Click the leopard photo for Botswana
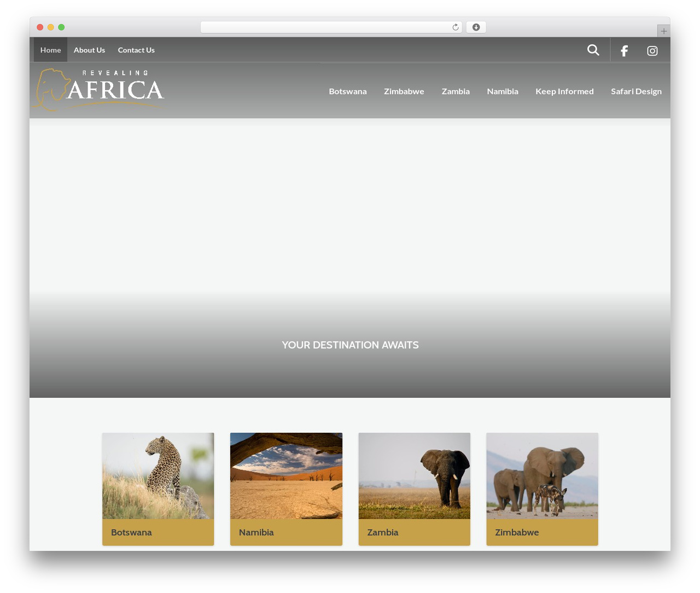Viewport: 700px width, 593px height. 158,476
